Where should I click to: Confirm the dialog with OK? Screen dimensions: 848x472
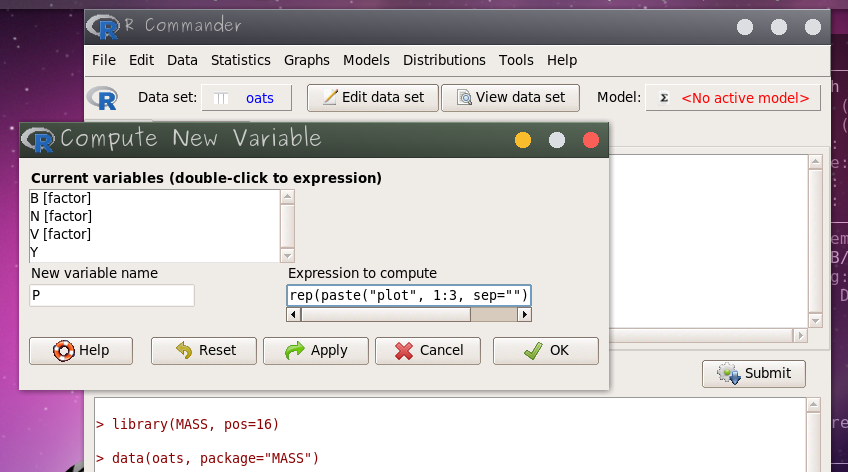(546, 350)
